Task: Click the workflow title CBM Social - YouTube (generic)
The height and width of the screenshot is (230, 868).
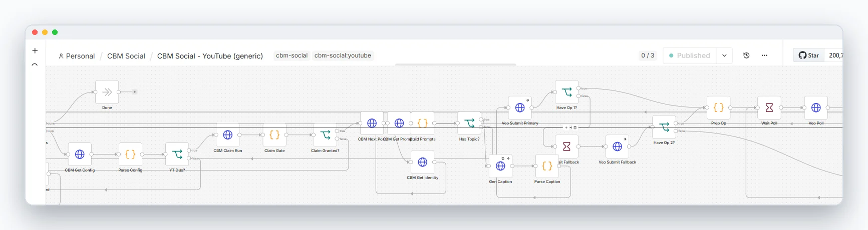Action: pyautogui.click(x=210, y=56)
